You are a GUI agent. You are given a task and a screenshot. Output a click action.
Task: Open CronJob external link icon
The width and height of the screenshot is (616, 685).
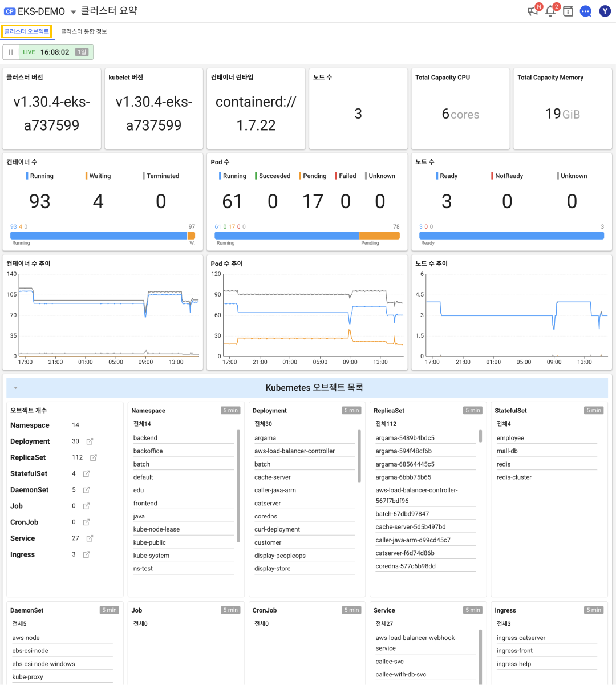click(x=86, y=522)
